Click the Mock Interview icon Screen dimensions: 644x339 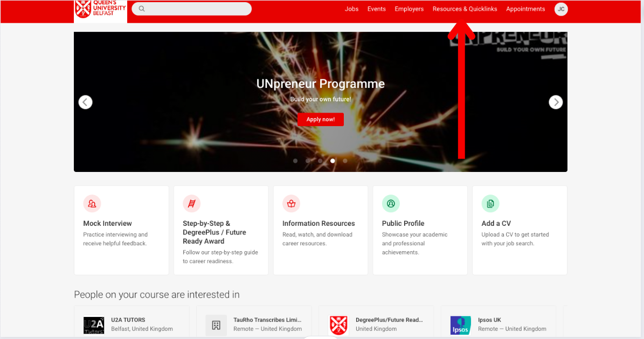pos(92,204)
